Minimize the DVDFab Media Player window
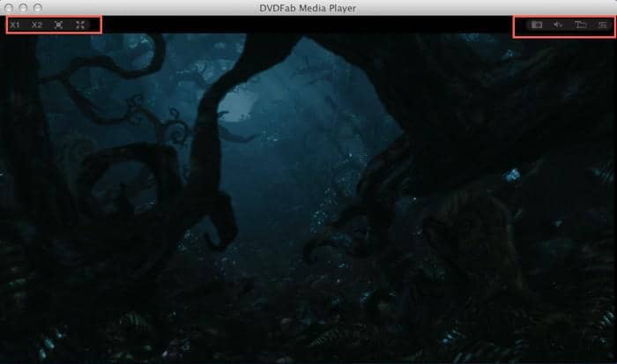Image resolution: width=617 pixels, height=364 pixels. [x=23, y=8]
